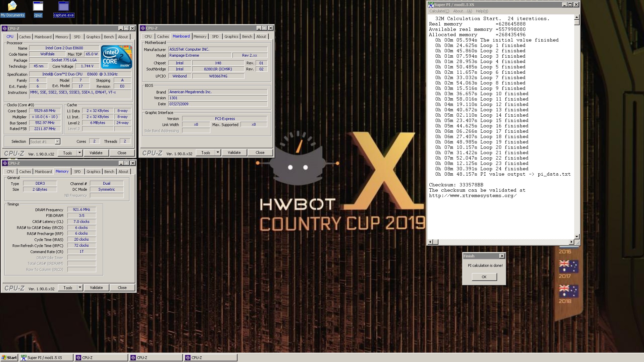The image size is (644, 362).
Task: Click Tools in the CPU window
Action: (67, 153)
